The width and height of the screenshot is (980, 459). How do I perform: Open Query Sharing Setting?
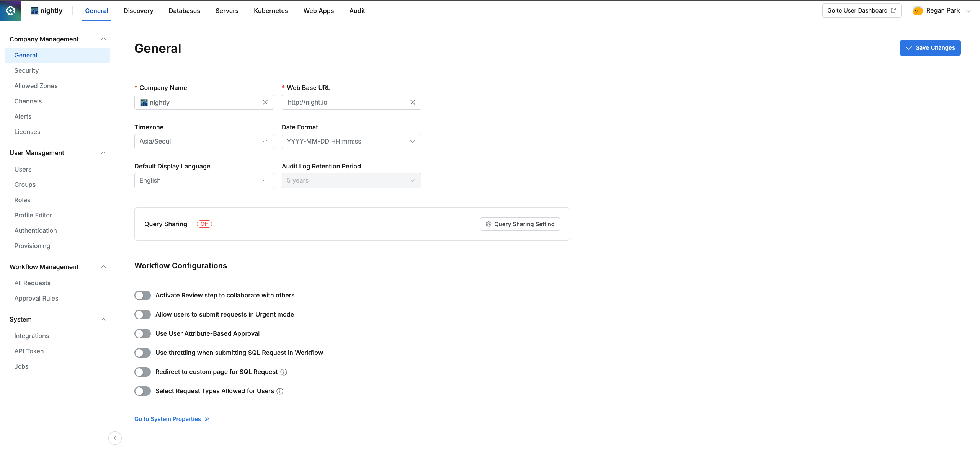520,224
